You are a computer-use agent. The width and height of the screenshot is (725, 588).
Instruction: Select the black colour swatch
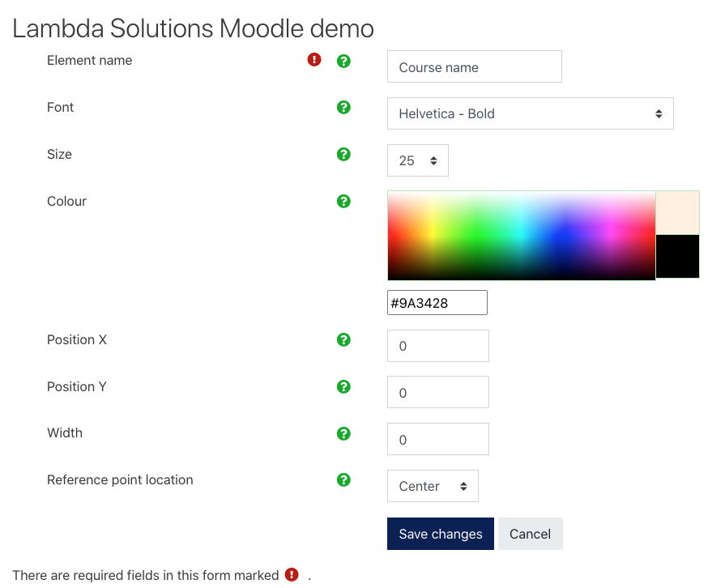click(677, 257)
